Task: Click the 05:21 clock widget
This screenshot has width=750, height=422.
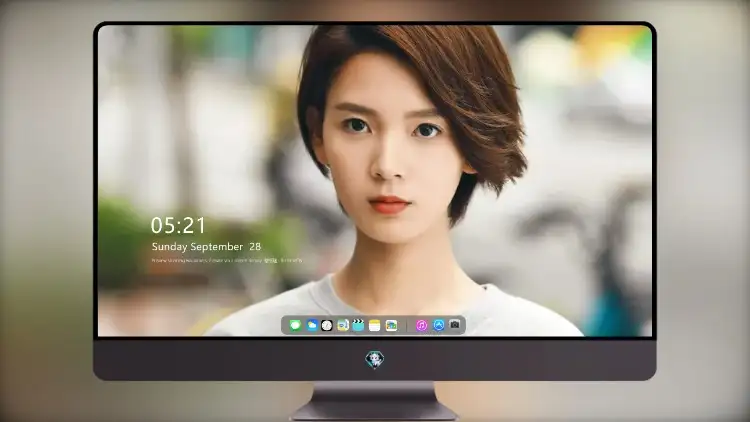Action: coord(178,225)
